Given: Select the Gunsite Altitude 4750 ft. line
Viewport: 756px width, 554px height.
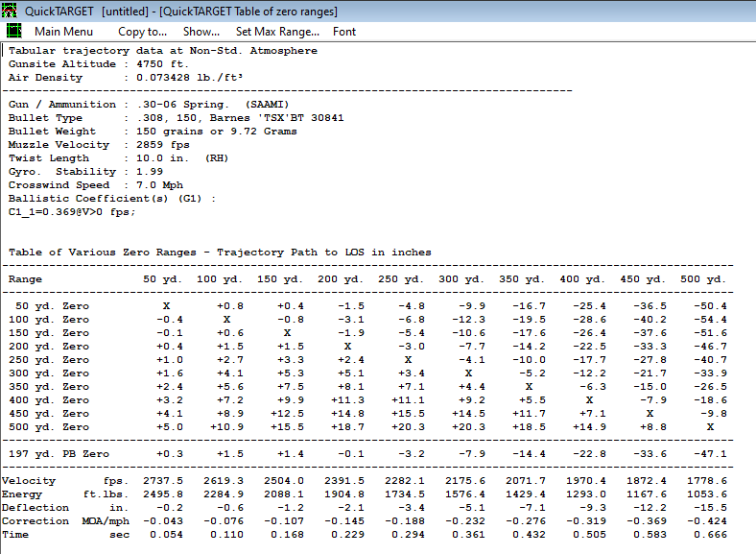Looking at the screenshot, I should click(99, 64).
